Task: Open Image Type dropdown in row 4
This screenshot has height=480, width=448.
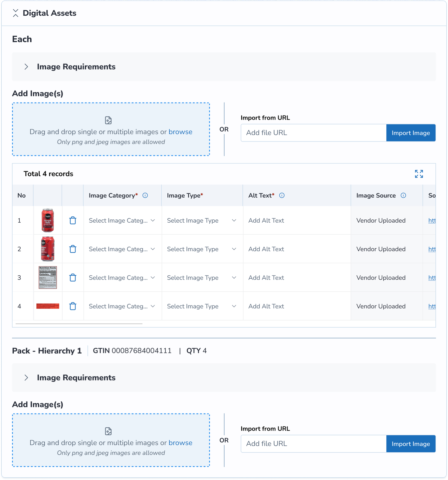Action: (x=202, y=306)
